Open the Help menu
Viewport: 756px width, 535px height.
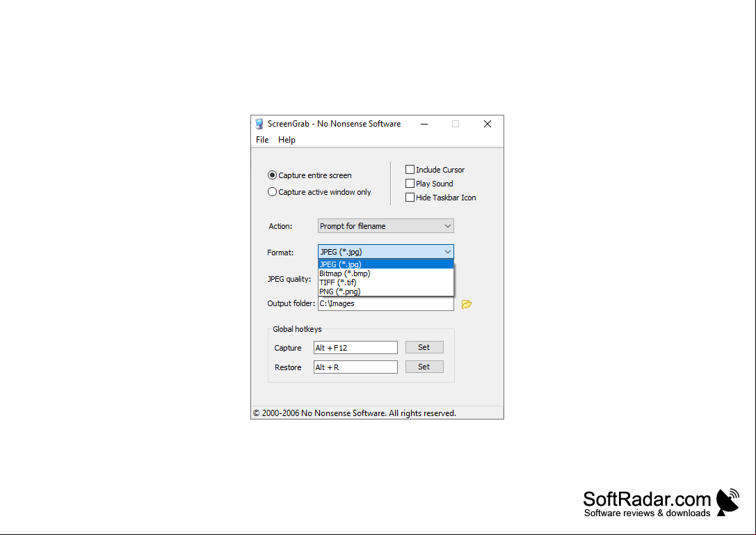coord(287,140)
